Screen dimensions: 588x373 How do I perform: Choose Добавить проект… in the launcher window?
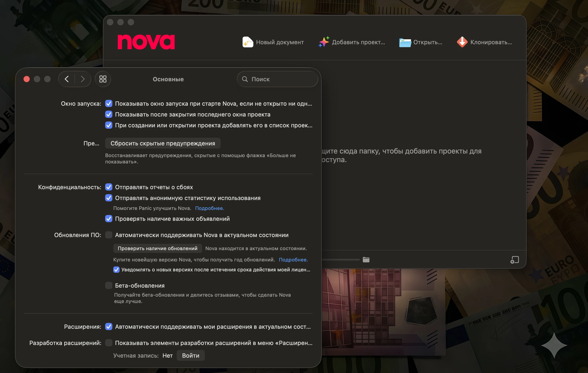pos(352,42)
